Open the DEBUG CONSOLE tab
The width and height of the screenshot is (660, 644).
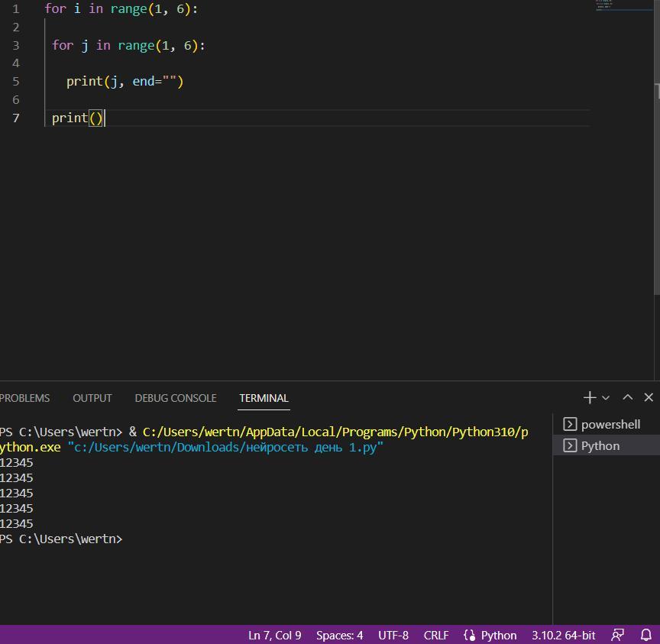(x=175, y=398)
